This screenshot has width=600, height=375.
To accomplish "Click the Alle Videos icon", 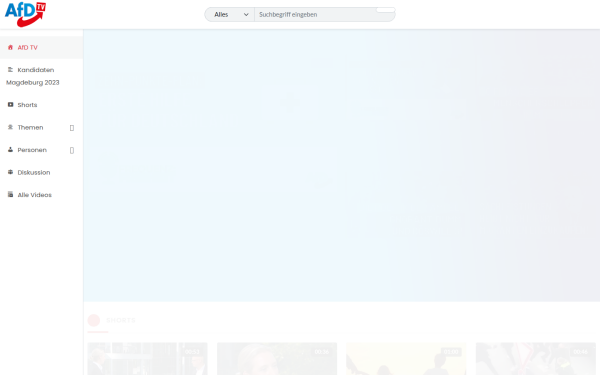I will tap(10, 194).
